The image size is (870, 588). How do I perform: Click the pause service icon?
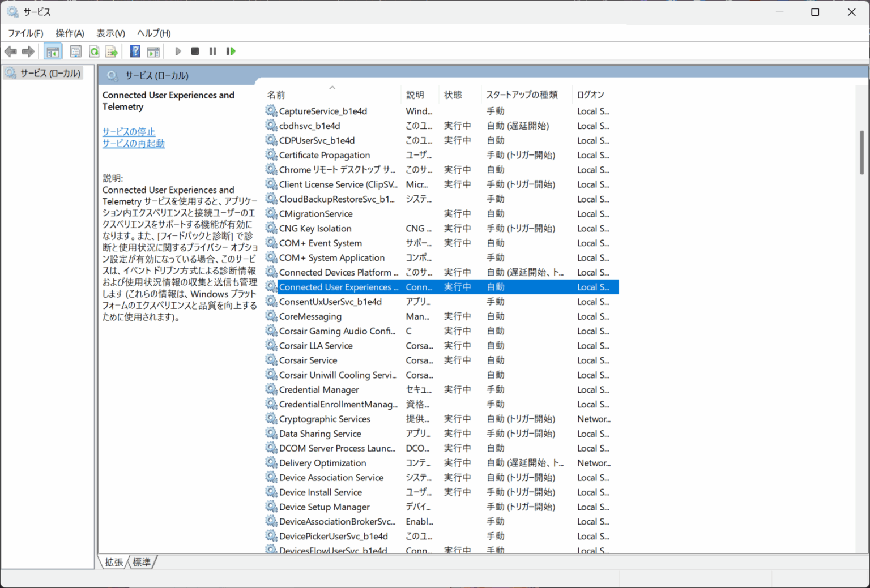pos(212,51)
